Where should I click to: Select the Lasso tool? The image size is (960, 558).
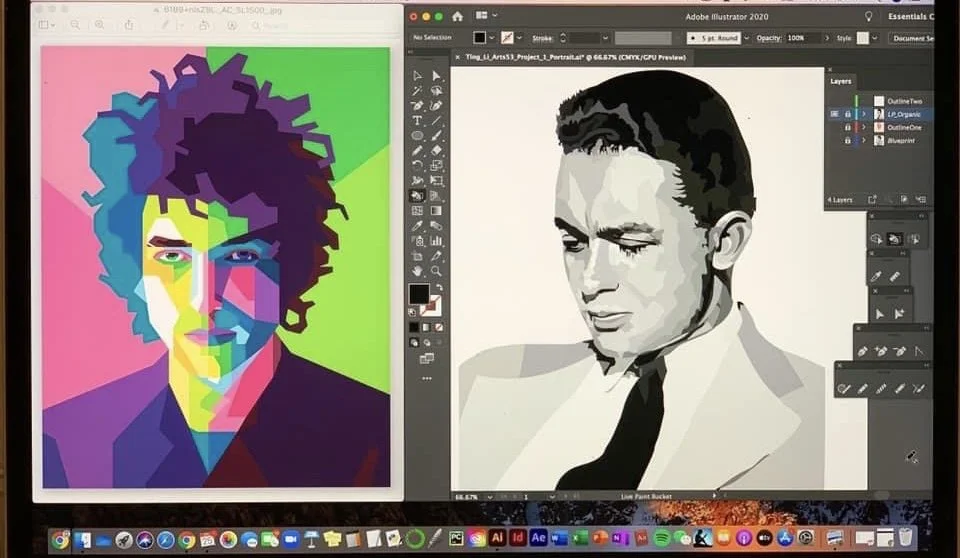(x=436, y=91)
